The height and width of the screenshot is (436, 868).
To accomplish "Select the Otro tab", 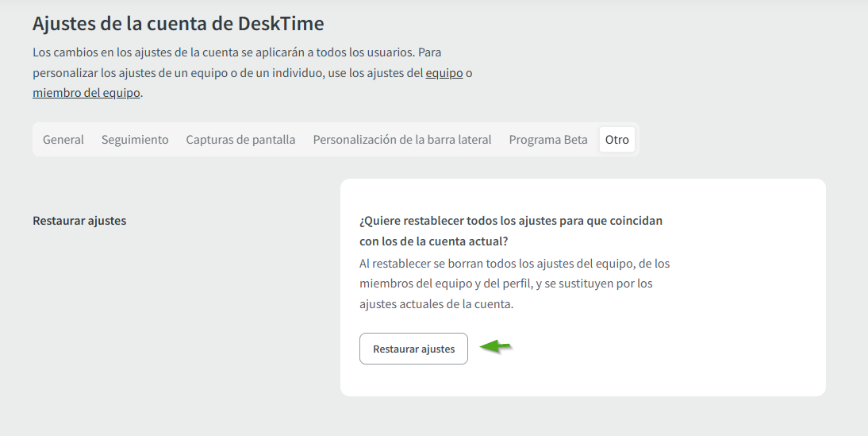I will tap(617, 140).
